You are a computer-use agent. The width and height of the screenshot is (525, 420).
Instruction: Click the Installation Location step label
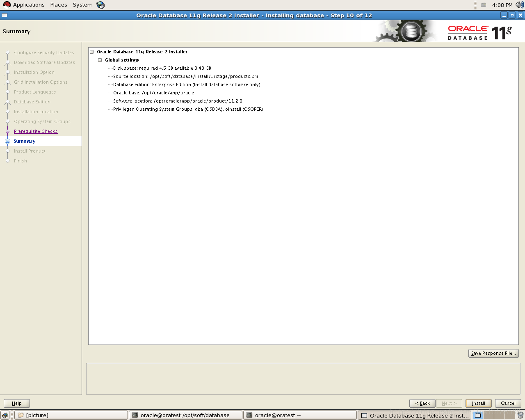[36, 112]
